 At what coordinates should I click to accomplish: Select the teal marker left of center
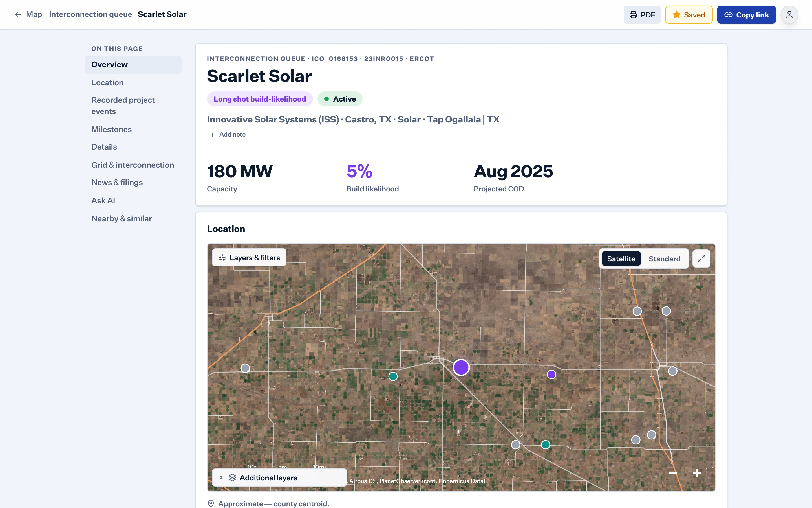point(393,376)
